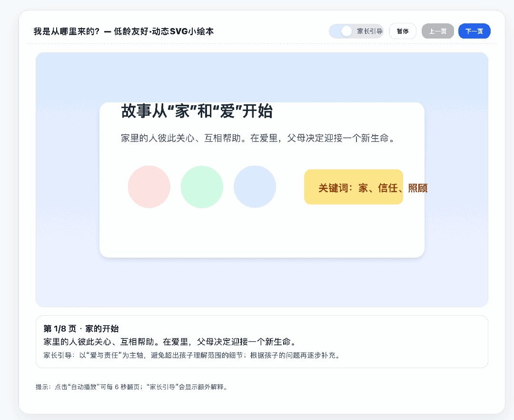Click the blue circle in story card
Viewport: 514px width, 420px height.
(x=255, y=187)
